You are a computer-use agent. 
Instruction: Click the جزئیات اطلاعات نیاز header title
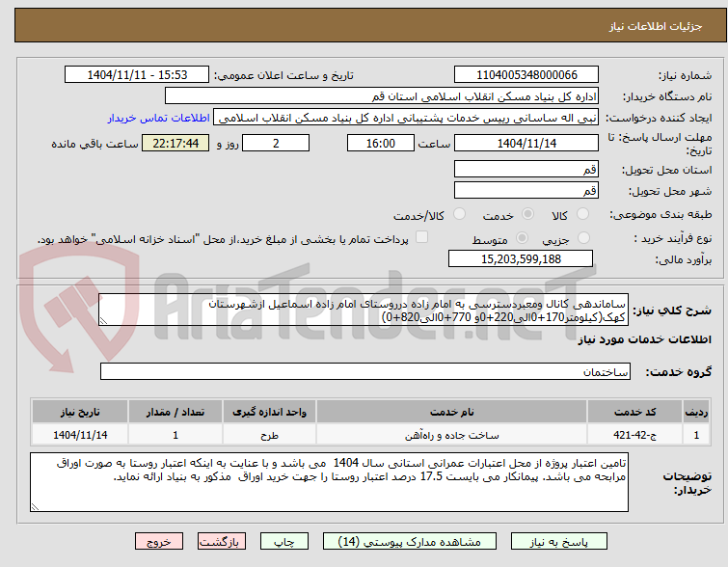(655, 26)
